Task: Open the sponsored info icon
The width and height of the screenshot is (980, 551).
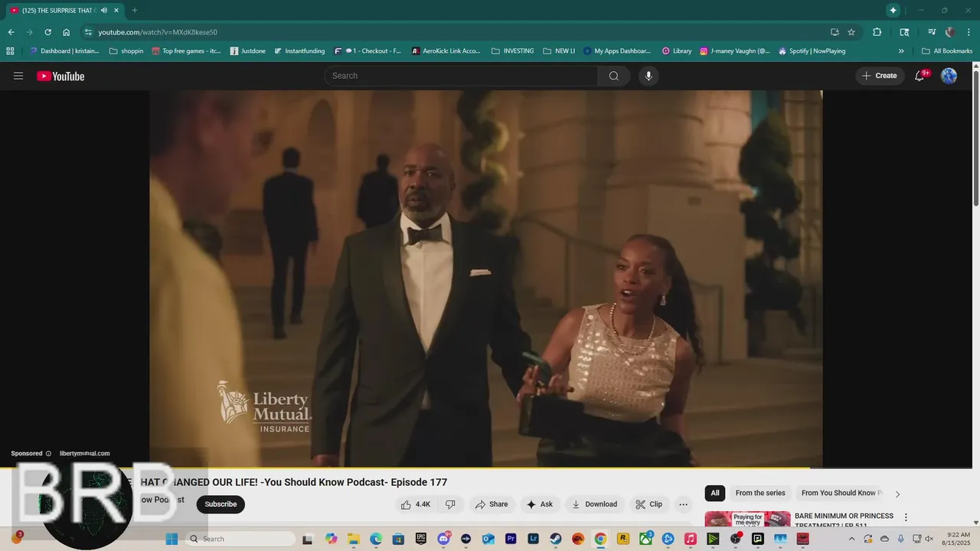Action: (x=48, y=454)
